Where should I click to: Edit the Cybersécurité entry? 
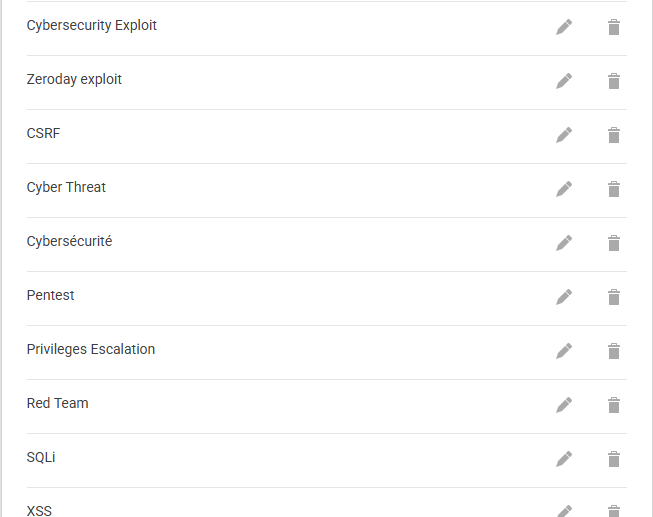click(564, 243)
